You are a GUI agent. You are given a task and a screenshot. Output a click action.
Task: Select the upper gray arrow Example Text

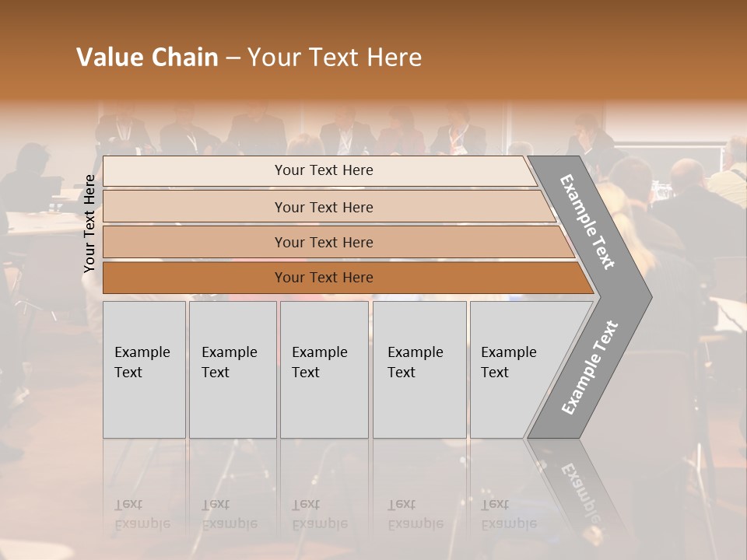pos(588,222)
